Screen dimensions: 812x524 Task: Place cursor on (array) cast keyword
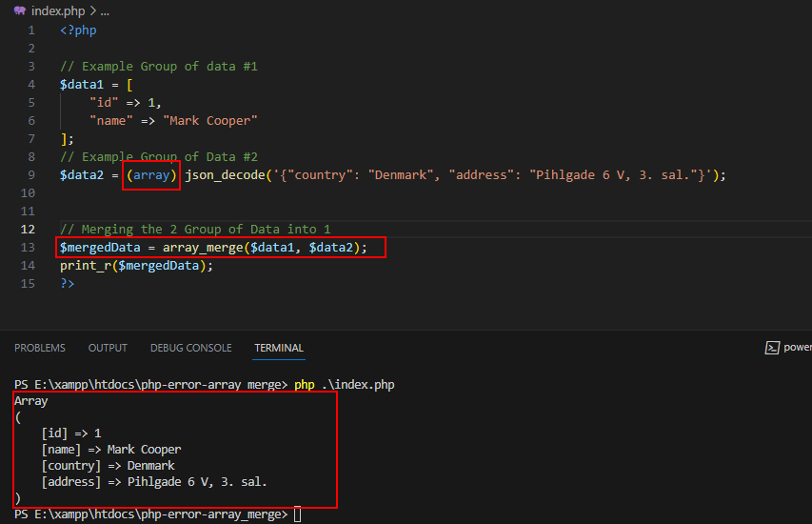(151, 175)
